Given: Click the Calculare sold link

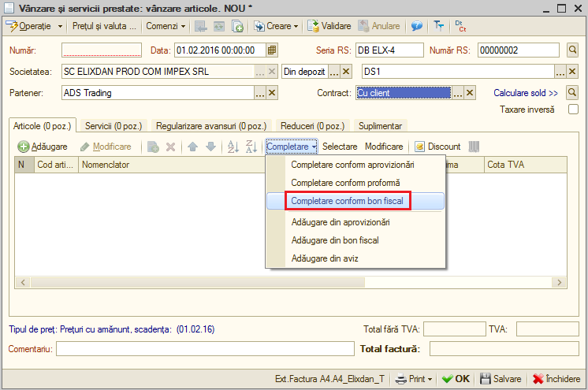Looking at the screenshot, I should (x=526, y=93).
